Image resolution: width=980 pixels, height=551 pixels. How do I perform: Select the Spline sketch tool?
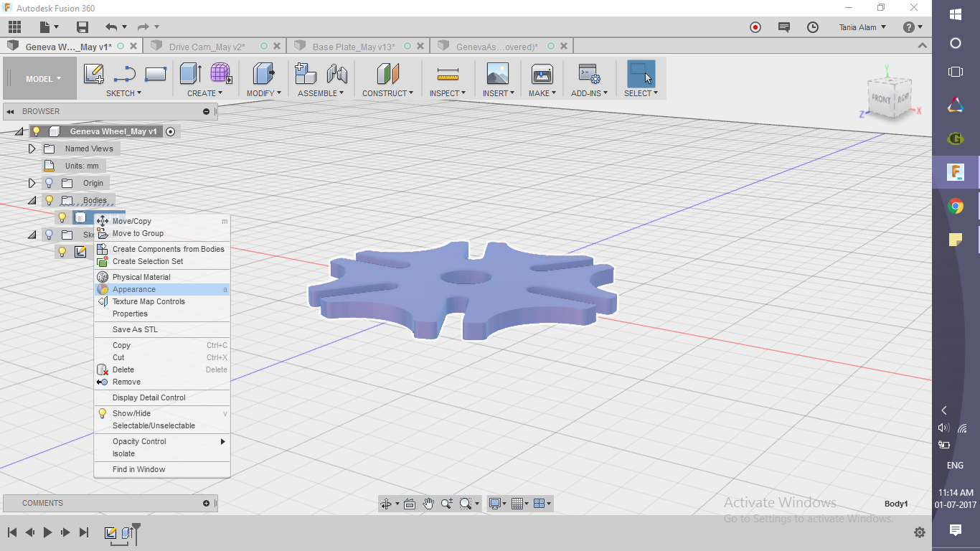(125, 74)
